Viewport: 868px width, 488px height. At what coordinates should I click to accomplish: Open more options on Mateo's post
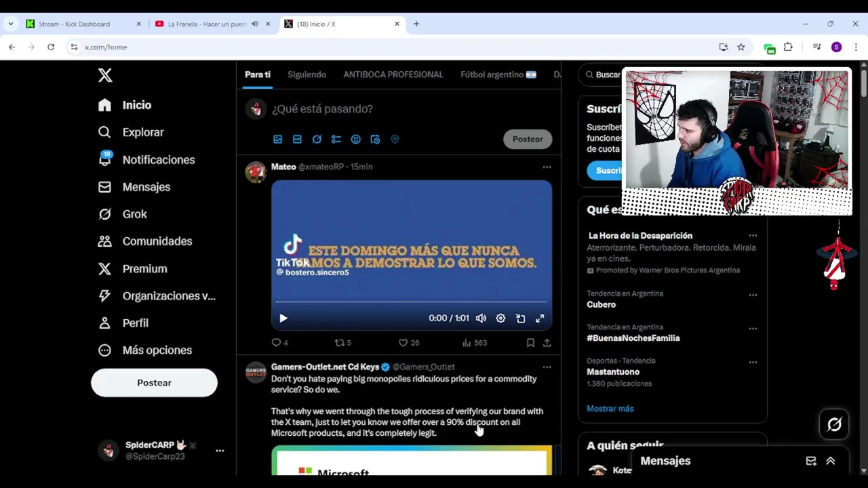(547, 167)
